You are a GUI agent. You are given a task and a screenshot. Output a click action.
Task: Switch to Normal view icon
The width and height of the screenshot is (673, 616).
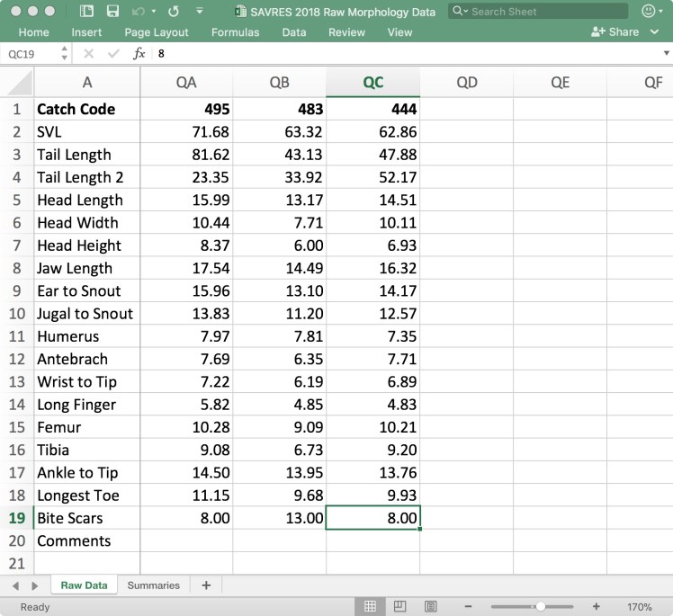click(370, 606)
